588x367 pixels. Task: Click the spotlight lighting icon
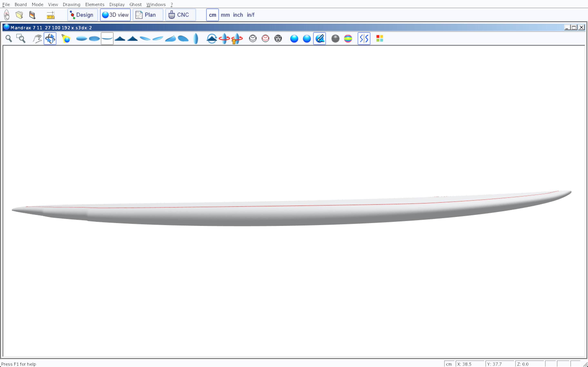coord(66,39)
